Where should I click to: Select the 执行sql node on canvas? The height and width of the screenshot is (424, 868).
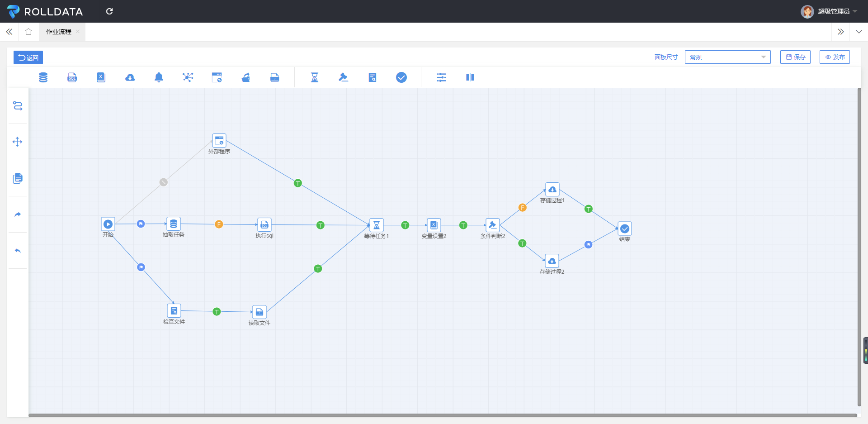tap(264, 225)
